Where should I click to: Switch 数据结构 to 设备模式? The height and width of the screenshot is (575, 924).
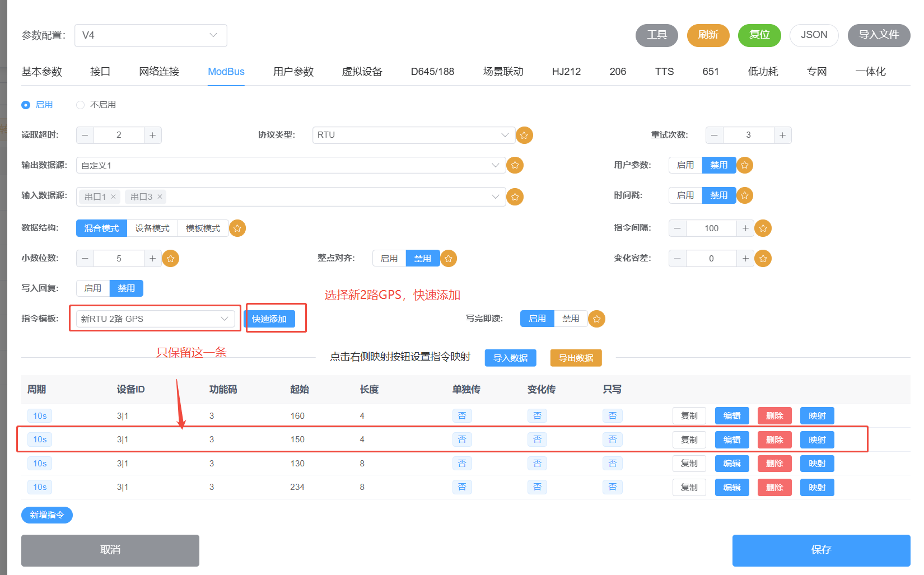[152, 228]
